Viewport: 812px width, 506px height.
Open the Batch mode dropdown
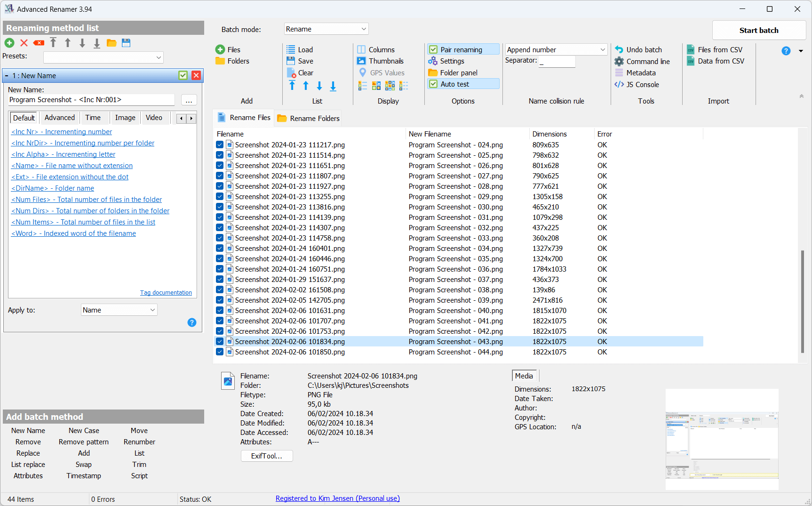click(x=326, y=29)
